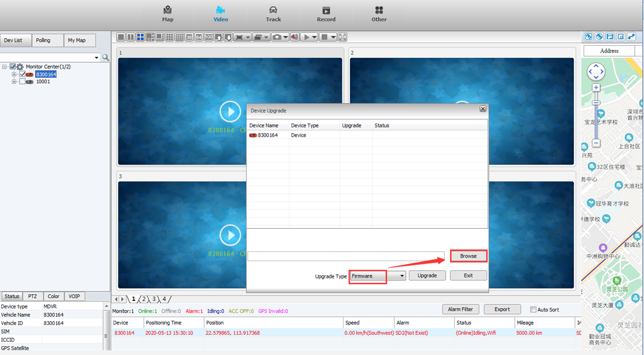Click the first map toolbar icon
This screenshot has height=355, width=644.
pos(588,37)
